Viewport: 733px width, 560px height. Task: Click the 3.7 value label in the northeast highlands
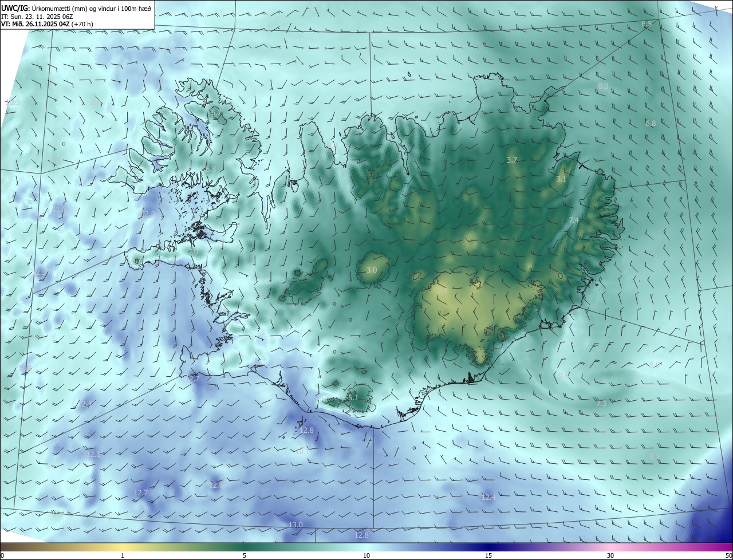point(512,160)
